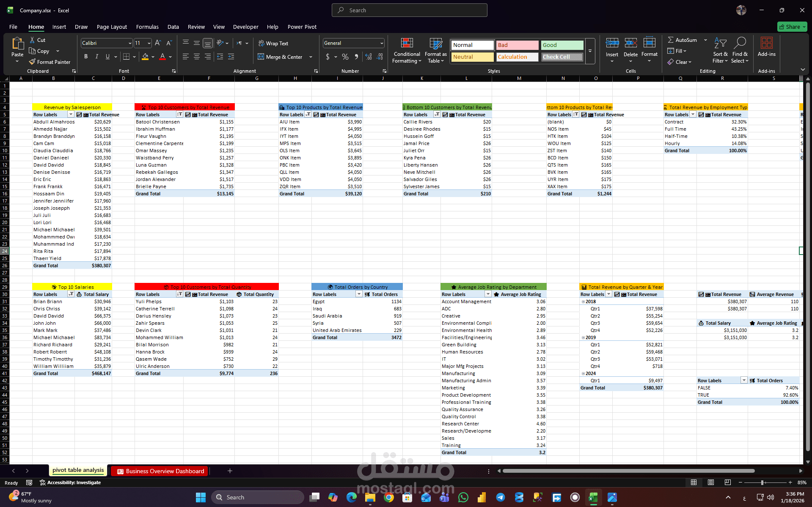The width and height of the screenshot is (812, 507).
Task: Toggle Normal view in the status bar
Action: (x=694, y=482)
